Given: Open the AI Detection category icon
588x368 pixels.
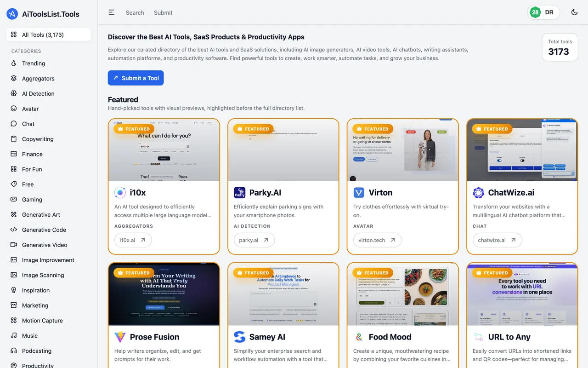Looking at the screenshot, I should tap(14, 93).
